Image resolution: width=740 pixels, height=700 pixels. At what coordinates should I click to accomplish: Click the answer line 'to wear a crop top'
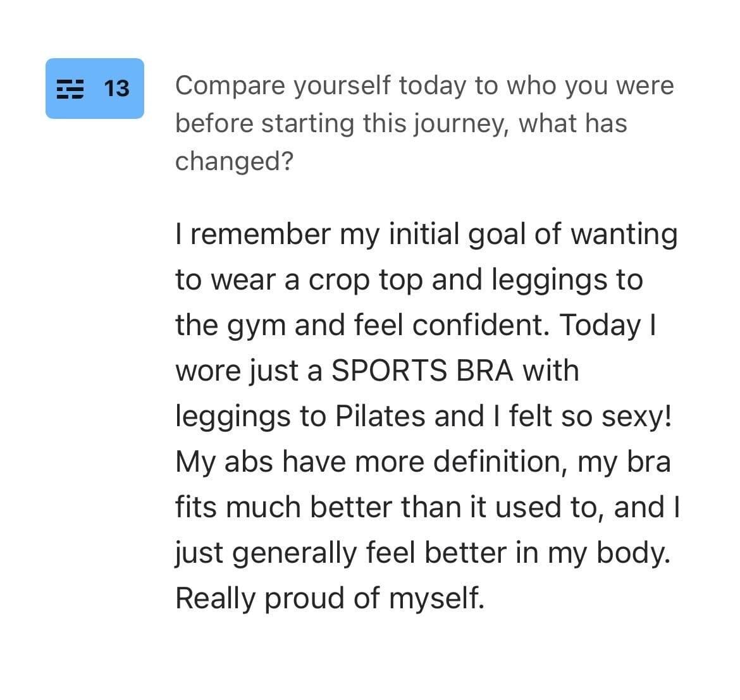tap(409, 280)
